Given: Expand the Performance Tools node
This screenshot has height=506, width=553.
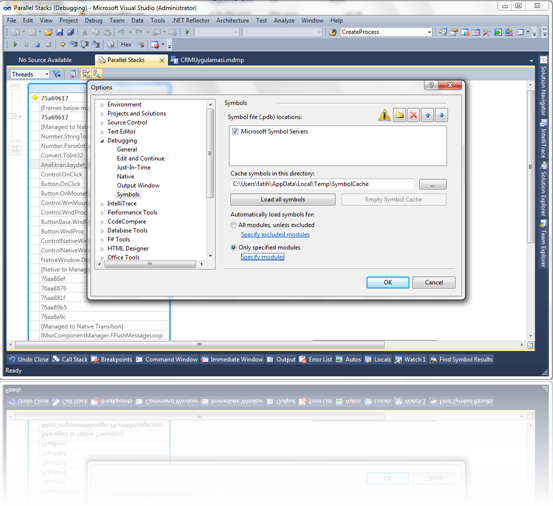Looking at the screenshot, I should pyautogui.click(x=102, y=213).
